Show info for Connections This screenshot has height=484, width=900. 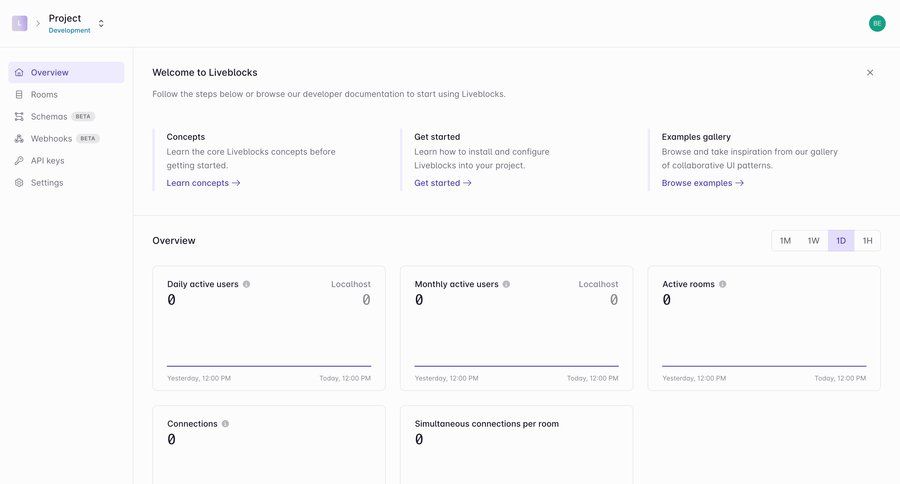point(225,424)
